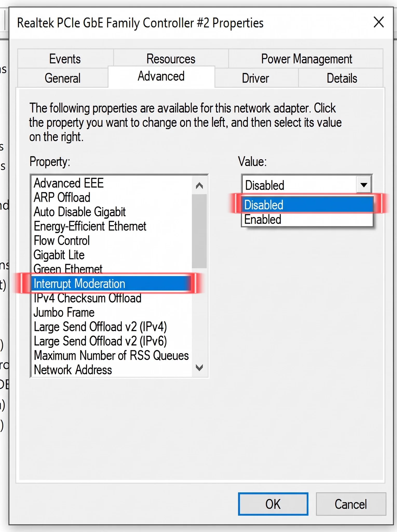Select the Gigabit Lite property
This screenshot has width=397, height=532.
pyautogui.click(x=112, y=255)
